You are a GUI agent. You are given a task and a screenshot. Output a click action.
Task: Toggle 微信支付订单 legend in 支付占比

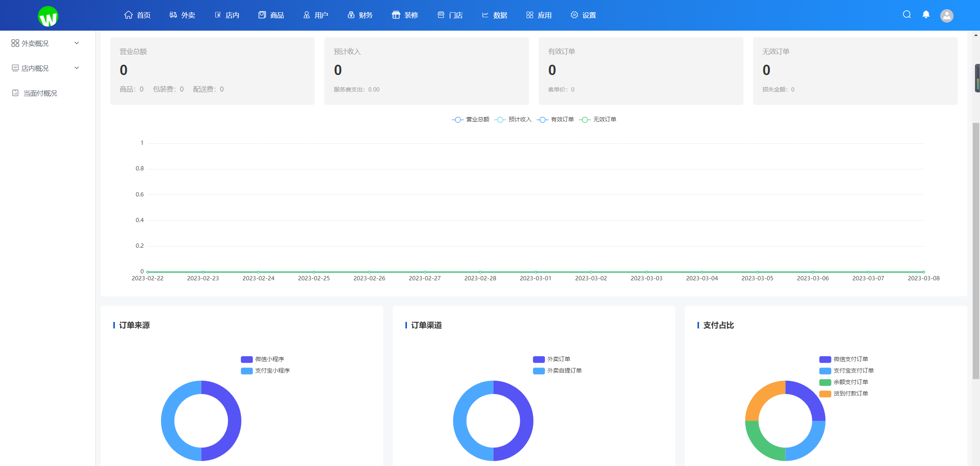[844, 359]
